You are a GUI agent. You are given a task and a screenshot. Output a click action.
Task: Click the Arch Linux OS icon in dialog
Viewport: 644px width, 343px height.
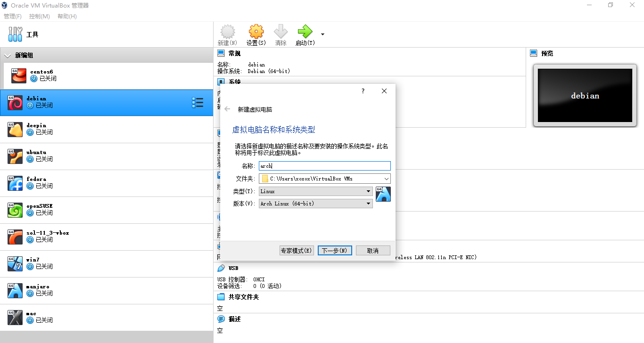point(383,194)
